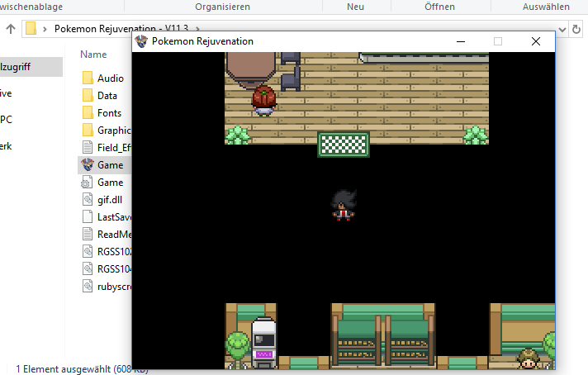Open the address bar history dropdown

pyautogui.click(x=562, y=29)
